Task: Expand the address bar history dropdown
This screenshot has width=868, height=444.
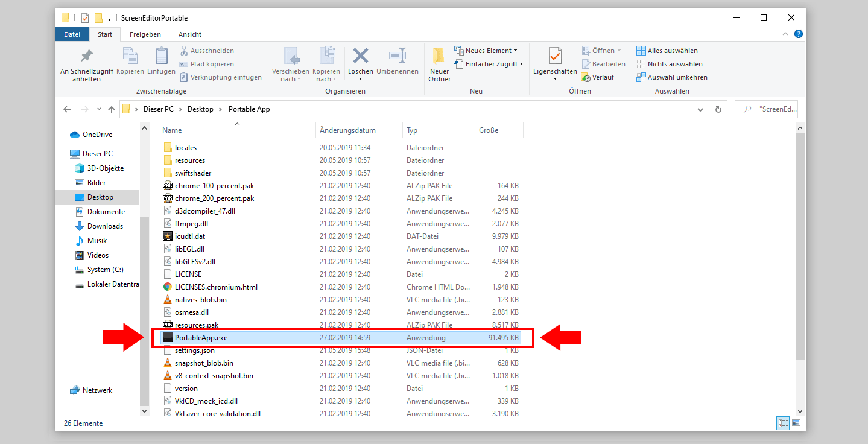Action: click(x=700, y=110)
